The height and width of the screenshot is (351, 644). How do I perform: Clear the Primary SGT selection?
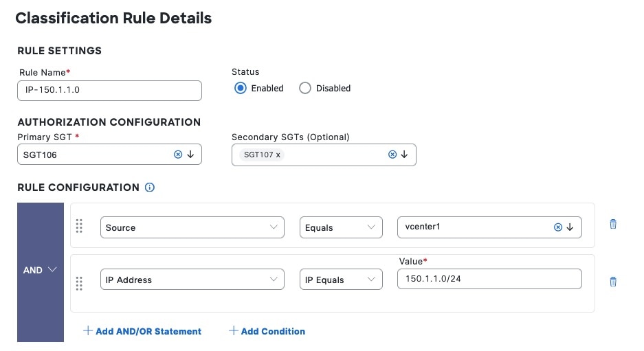pos(178,155)
